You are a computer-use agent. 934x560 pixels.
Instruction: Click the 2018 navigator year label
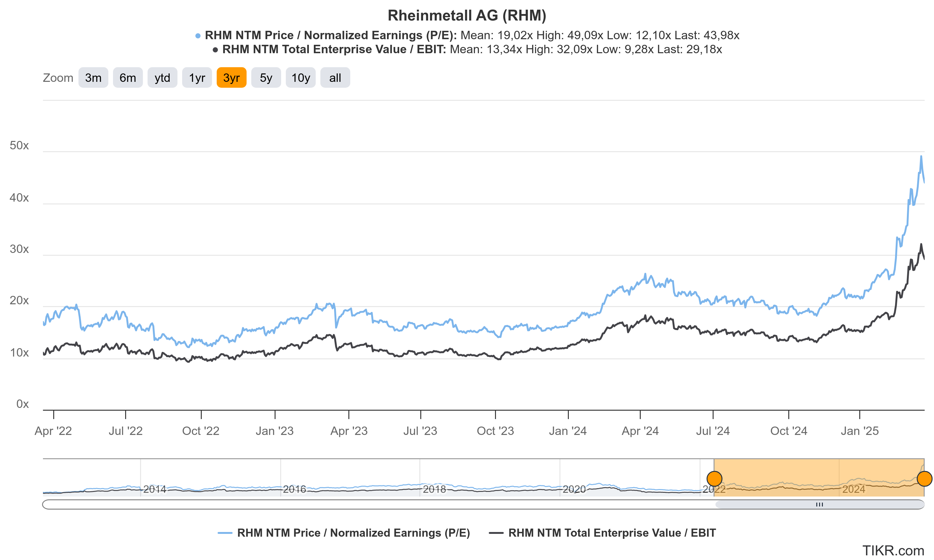(434, 489)
